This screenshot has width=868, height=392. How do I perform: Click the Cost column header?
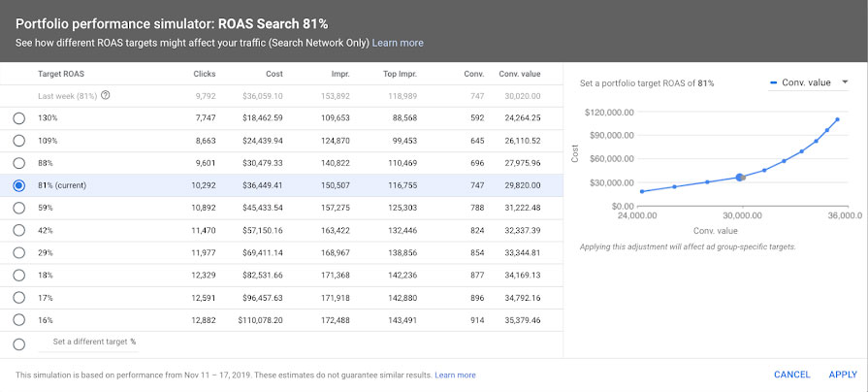click(x=273, y=74)
